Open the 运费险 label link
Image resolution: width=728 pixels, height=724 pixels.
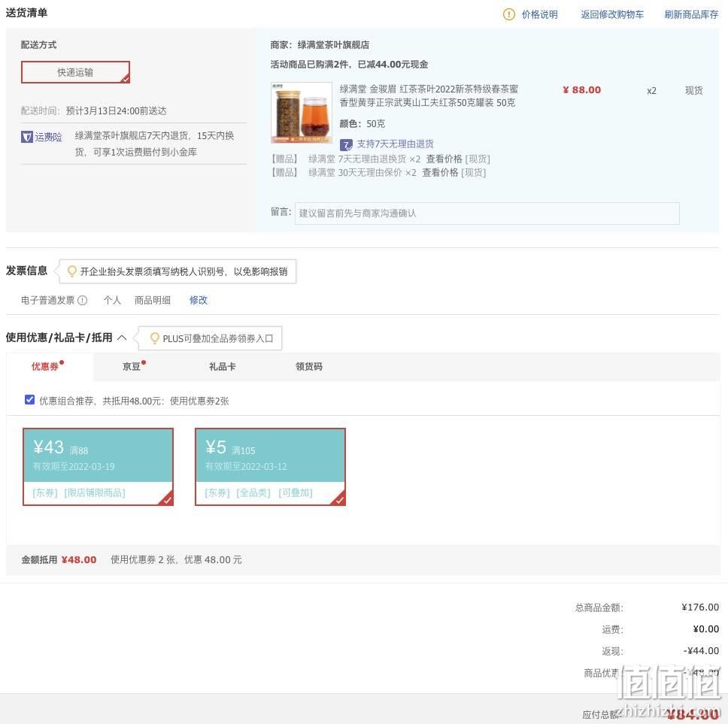coord(48,137)
